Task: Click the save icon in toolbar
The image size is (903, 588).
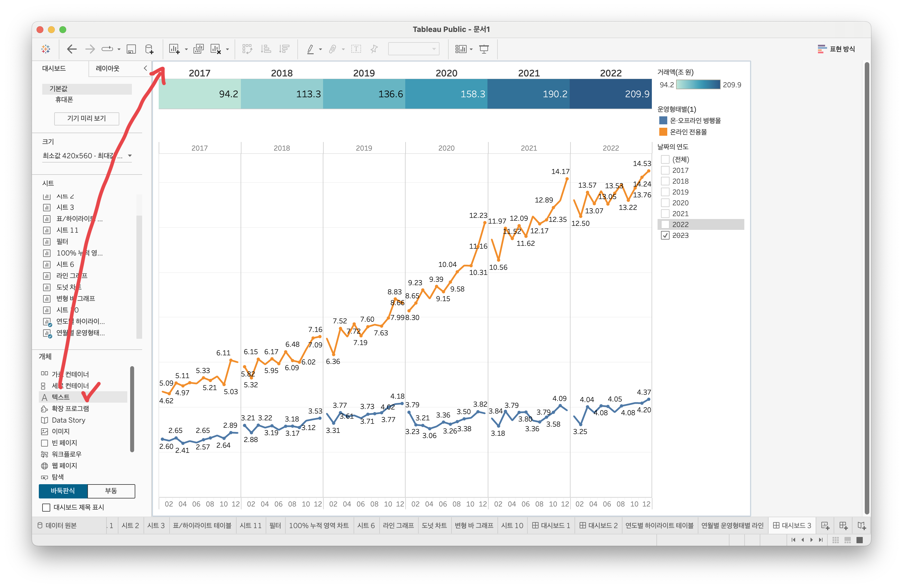Action: 131,49
